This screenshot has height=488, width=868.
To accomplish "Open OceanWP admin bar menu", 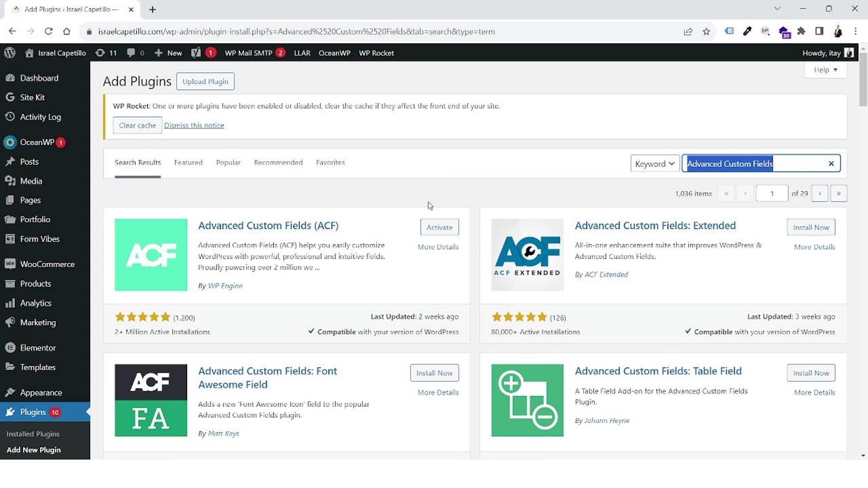I will coord(334,53).
